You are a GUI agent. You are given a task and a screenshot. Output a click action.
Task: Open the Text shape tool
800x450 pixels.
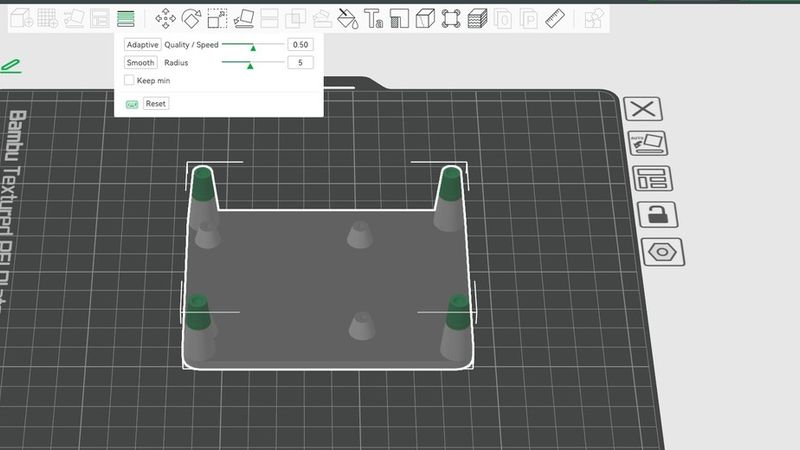click(x=373, y=18)
